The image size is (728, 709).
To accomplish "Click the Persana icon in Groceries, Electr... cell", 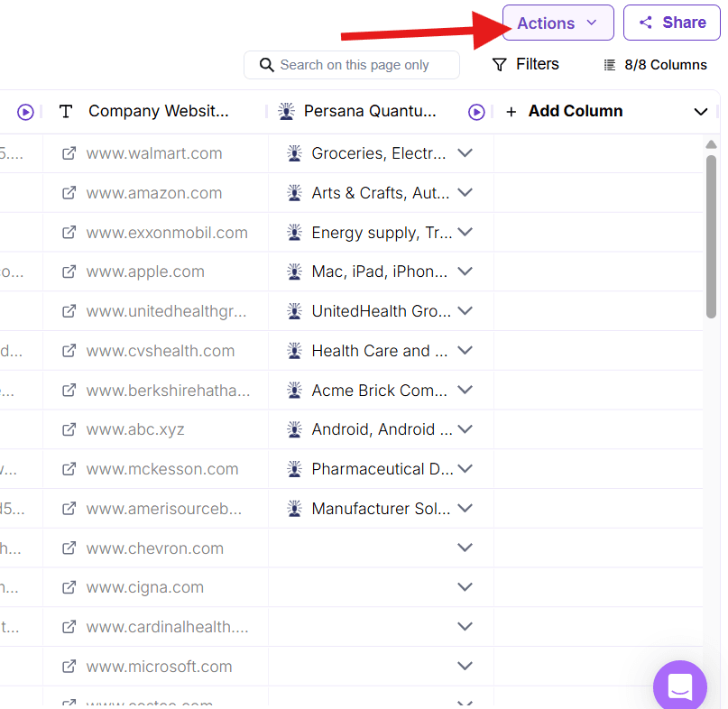I will click(x=294, y=152).
